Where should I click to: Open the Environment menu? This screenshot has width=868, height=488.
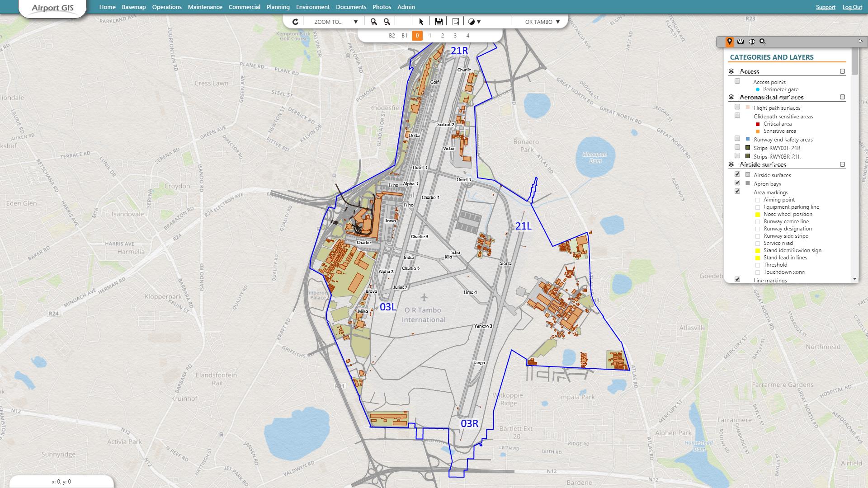coord(313,7)
